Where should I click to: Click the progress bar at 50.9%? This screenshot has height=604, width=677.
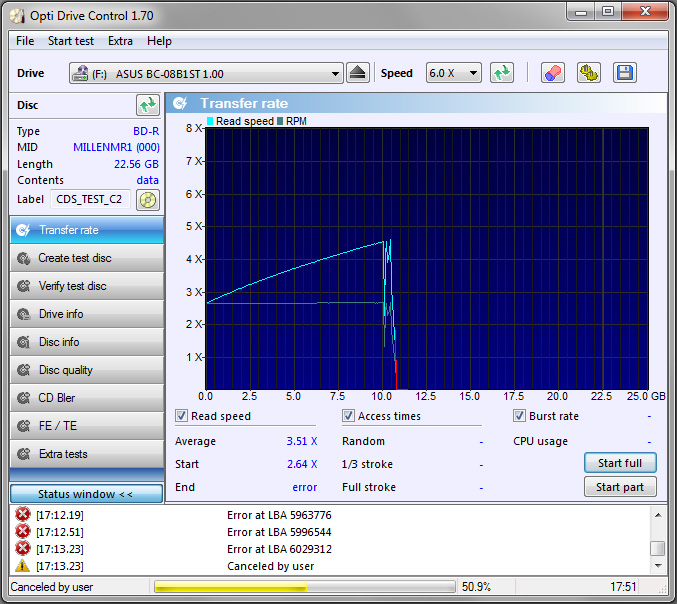[x=303, y=587]
